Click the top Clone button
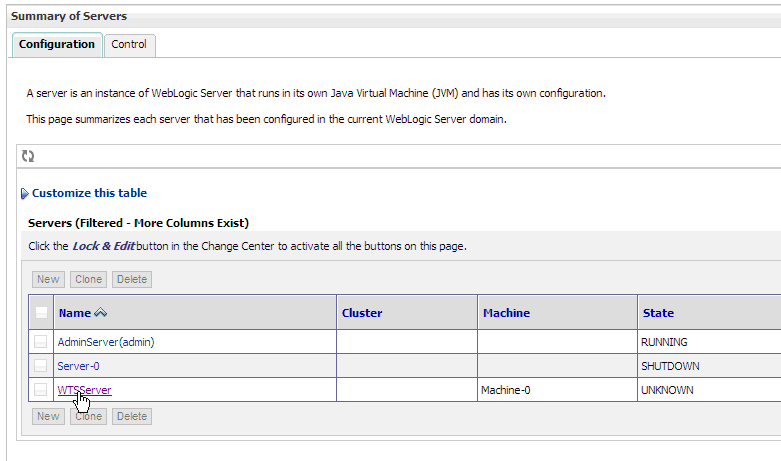This screenshot has width=781, height=461. (x=88, y=279)
